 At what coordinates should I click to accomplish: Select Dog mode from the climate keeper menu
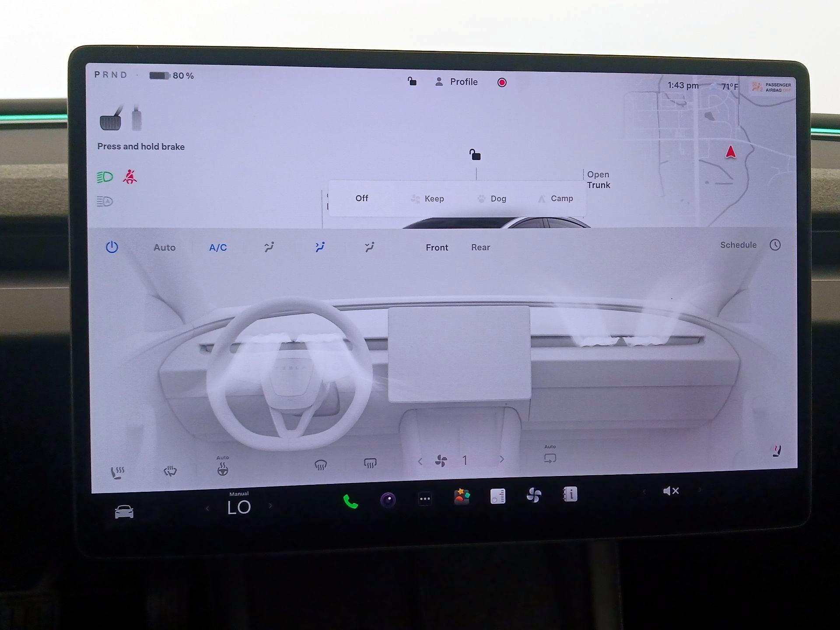pos(492,199)
